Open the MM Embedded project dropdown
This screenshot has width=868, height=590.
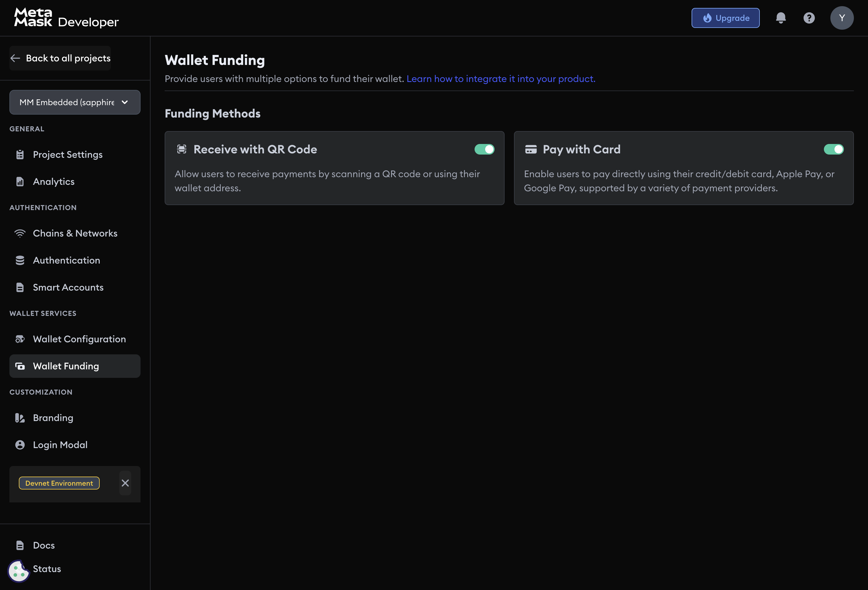click(75, 102)
